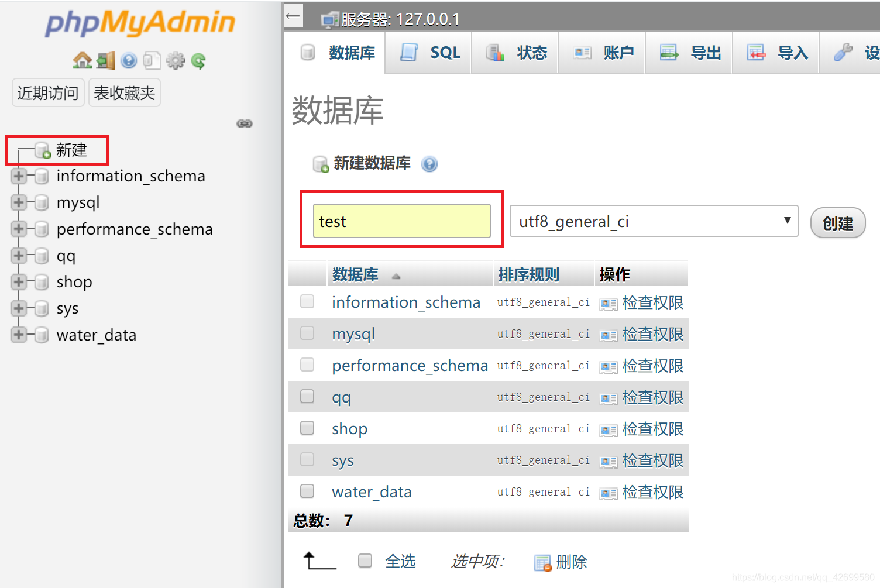Click database icon beside shop in tree

(42, 282)
